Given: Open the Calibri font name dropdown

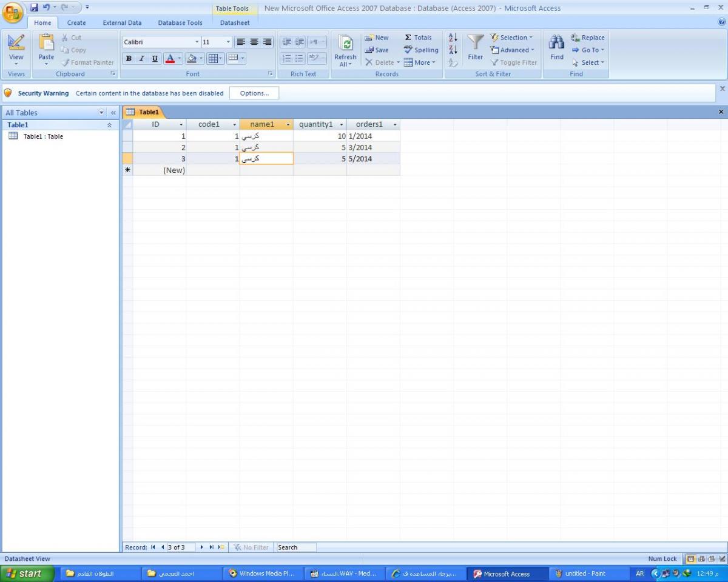Looking at the screenshot, I should (x=197, y=42).
